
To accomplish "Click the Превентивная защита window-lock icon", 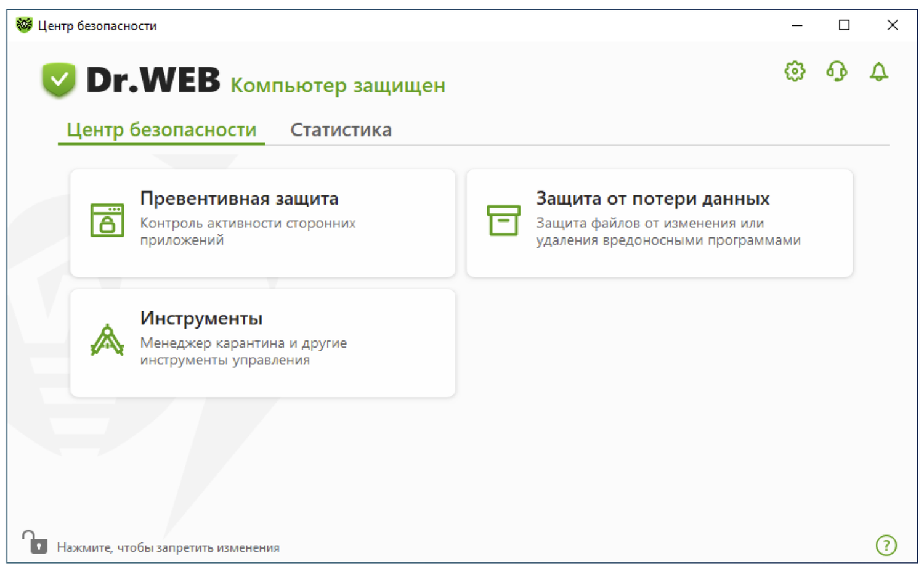I will coord(107,220).
